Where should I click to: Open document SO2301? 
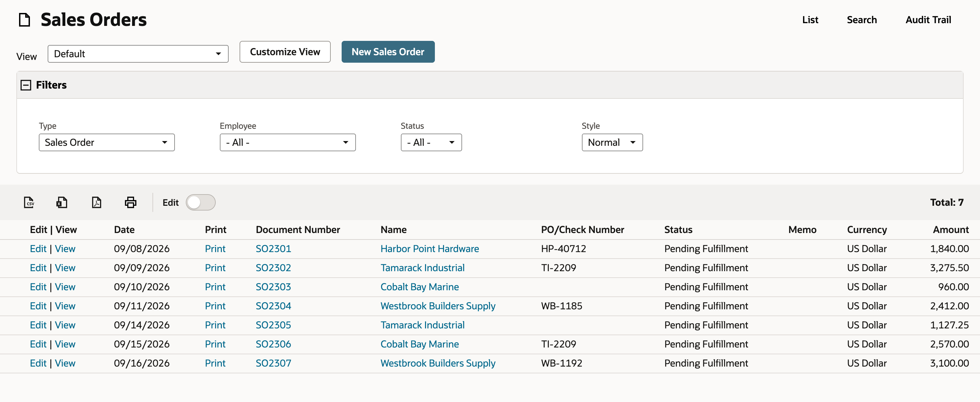tap(273, 249)
